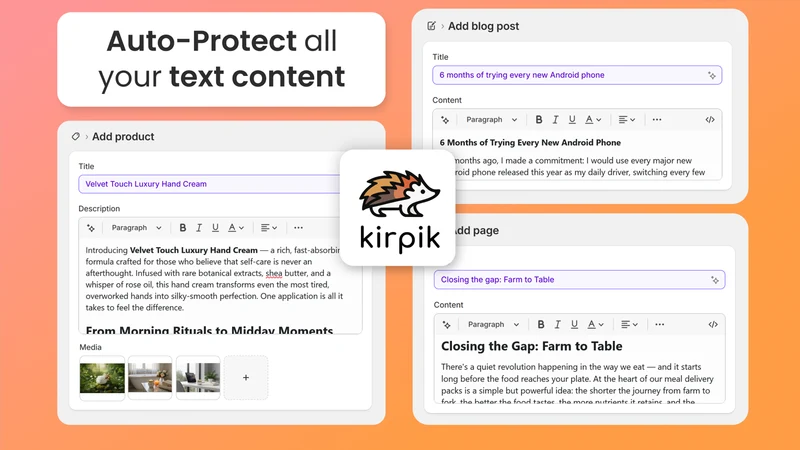Open more options ellipsis in blog post toolbar

(657, 120)
